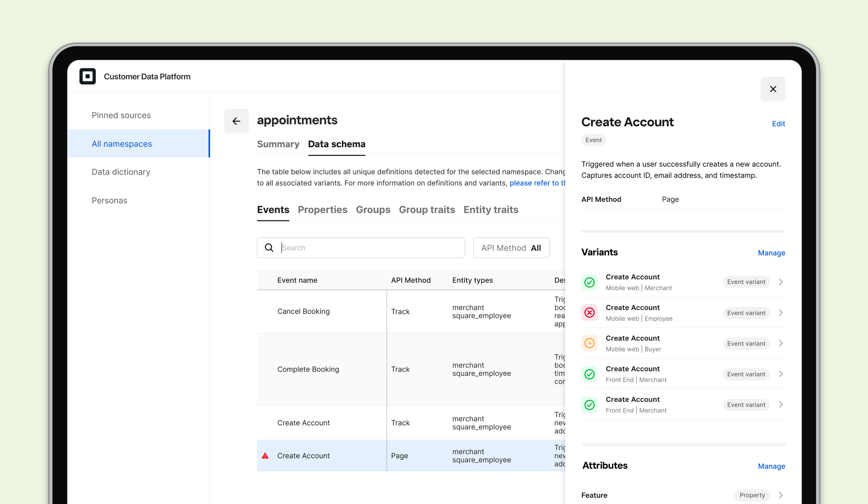Expand the Mobile web Employee variant chevron
Screen dimensions: 868x504
[781, 313]
